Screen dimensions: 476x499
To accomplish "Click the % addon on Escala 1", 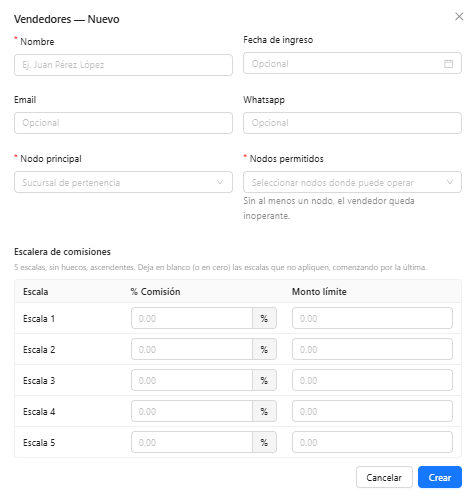I will coord(264,318).
